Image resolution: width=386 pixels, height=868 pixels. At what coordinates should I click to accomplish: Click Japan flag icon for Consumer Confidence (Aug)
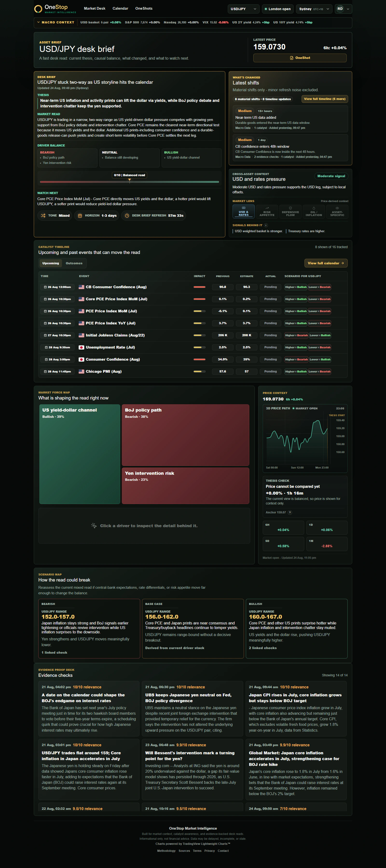pos(81,359)
